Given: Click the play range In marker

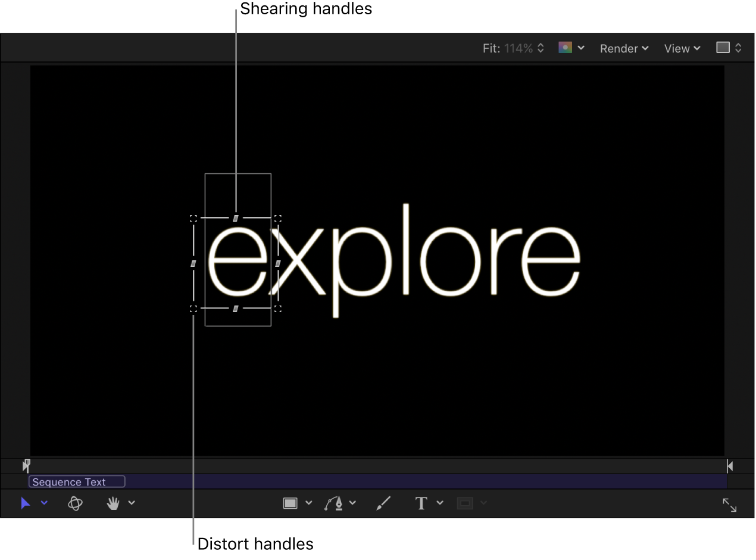Looking at the screenshot, I should pyautogui.click(x=27, y=466).
